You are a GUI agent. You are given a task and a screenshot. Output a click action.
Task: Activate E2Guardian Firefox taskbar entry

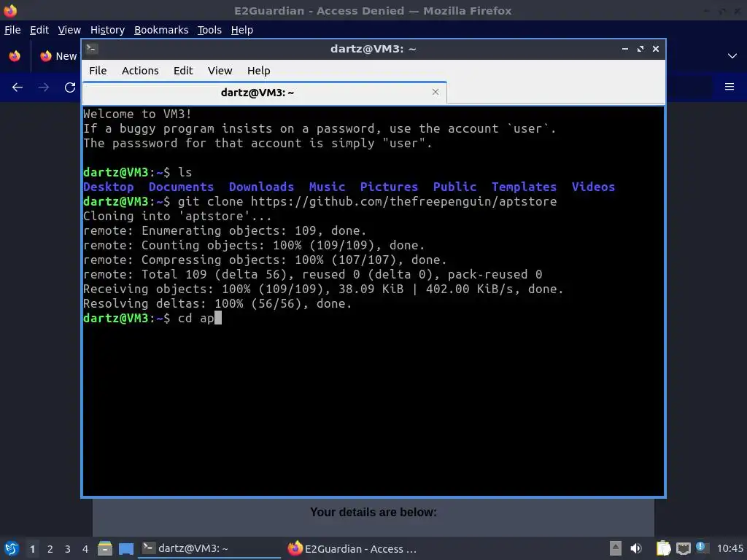pyautogui.click(x=354, y=548)
